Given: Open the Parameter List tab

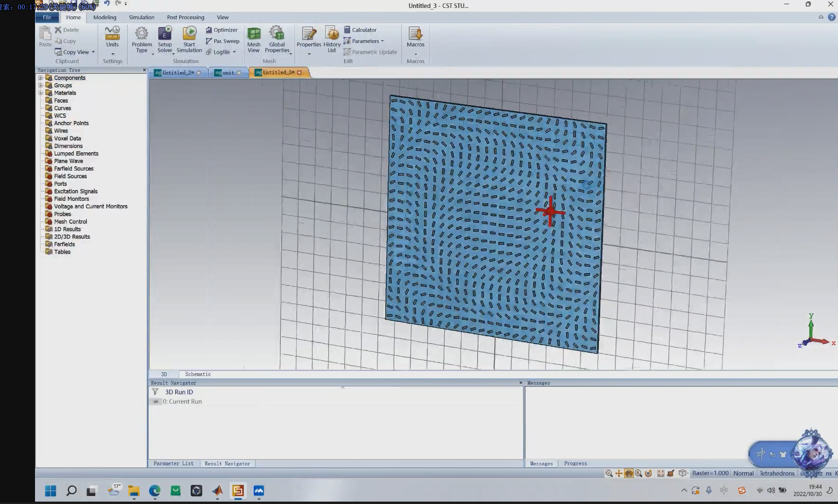Looking at the screenshot, I should pyautogui.click(x=173, y=463).
